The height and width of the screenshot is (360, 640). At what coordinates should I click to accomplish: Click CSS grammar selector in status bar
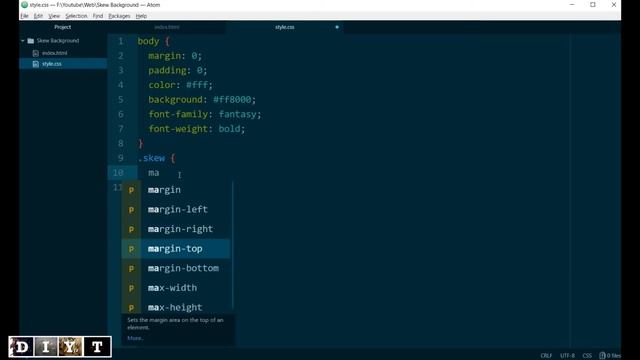587,356
